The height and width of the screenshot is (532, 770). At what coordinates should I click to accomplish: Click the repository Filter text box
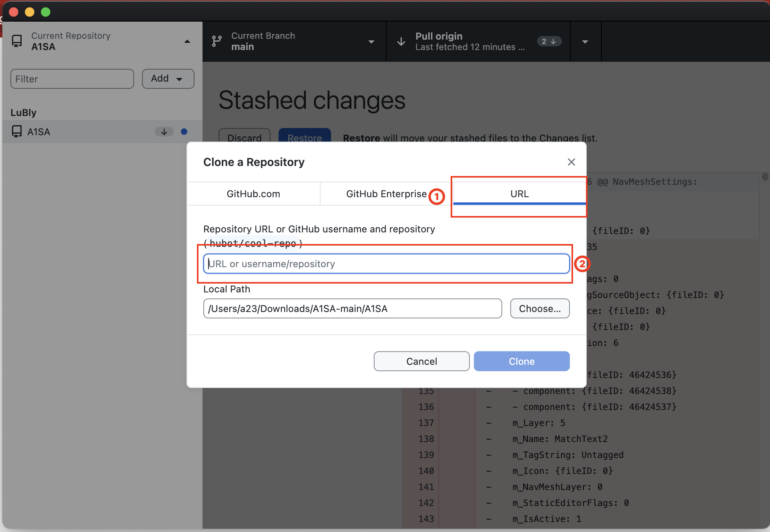click(72, 79)
